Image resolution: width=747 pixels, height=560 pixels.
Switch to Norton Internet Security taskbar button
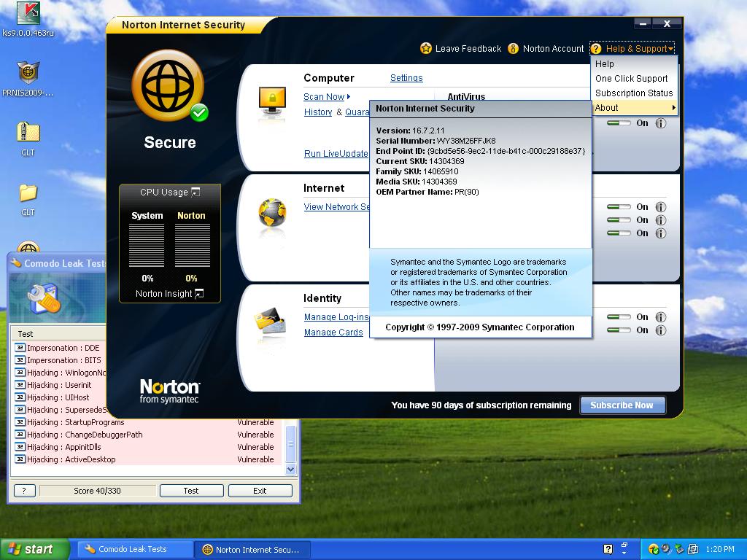tap(252, 550)
